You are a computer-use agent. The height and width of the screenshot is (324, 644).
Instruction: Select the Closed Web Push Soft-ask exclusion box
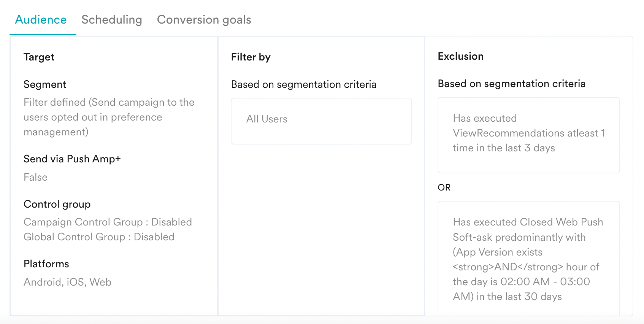(x=528, y=259)
